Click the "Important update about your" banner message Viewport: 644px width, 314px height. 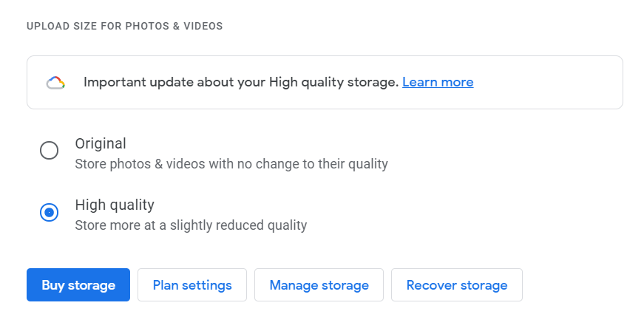241,82
